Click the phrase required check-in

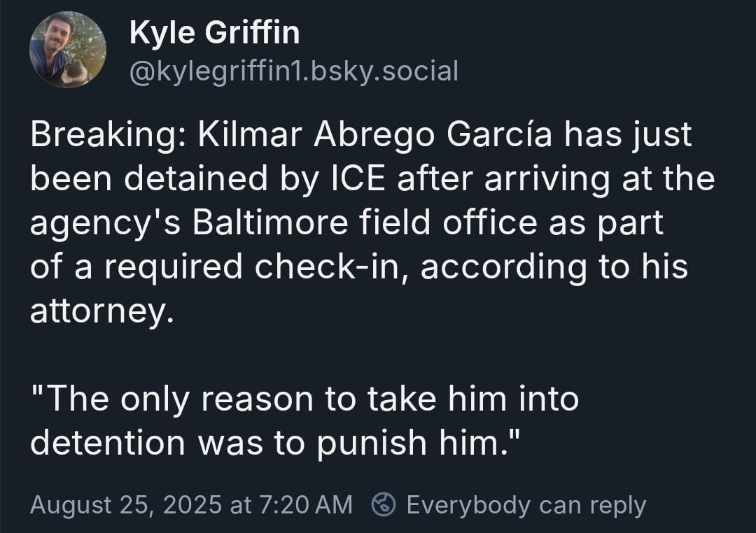tap(252, 266)
